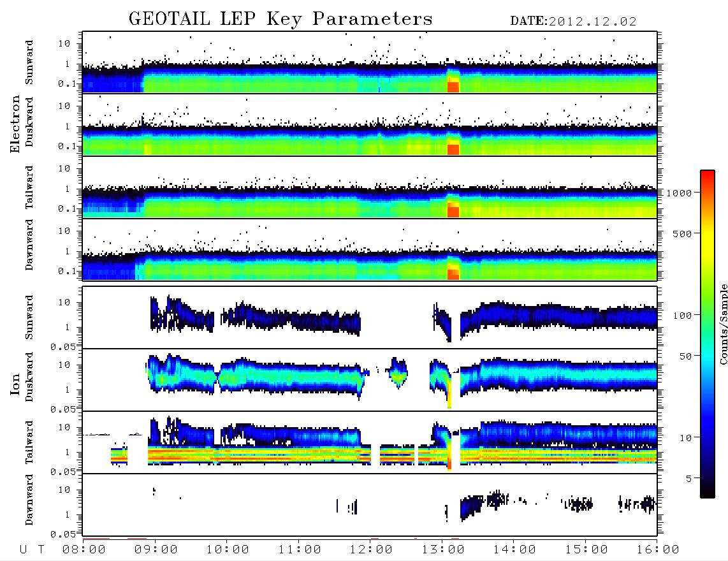Select the 16:00 time tick label
The image size is (728, 561).
(x=658, y=550)
